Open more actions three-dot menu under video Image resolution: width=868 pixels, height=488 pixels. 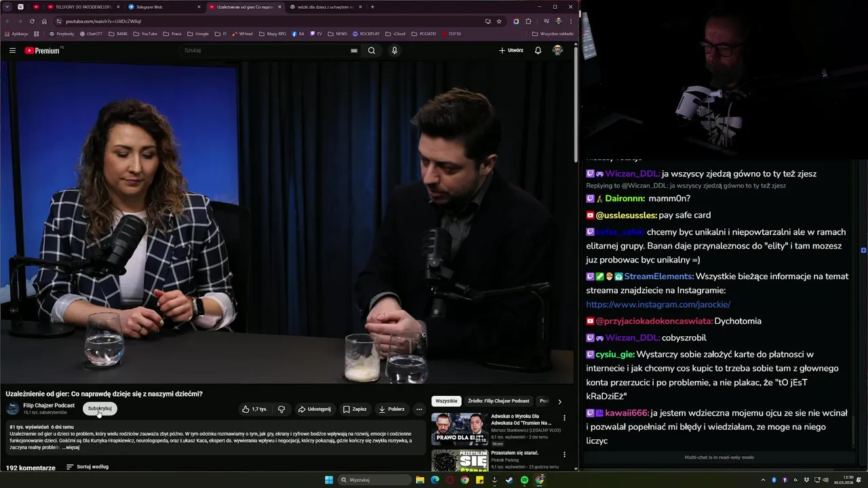click(x=419, y=409)
